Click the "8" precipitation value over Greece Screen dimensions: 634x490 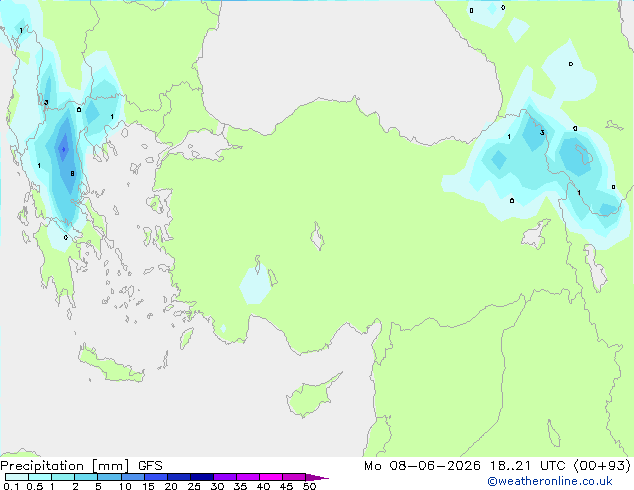(x=72, y=174)
